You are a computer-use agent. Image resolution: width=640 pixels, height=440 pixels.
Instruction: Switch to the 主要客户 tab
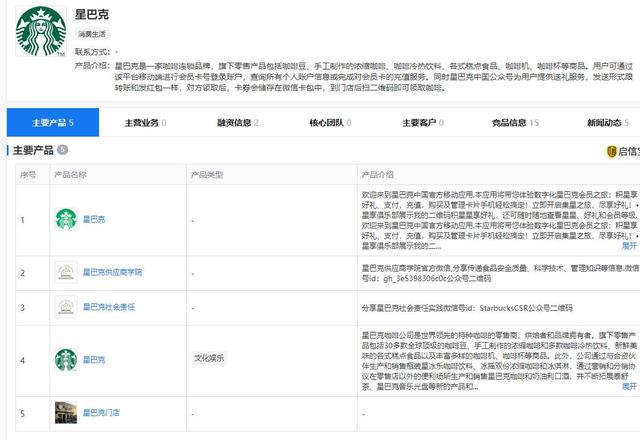[x=423, y=122]
